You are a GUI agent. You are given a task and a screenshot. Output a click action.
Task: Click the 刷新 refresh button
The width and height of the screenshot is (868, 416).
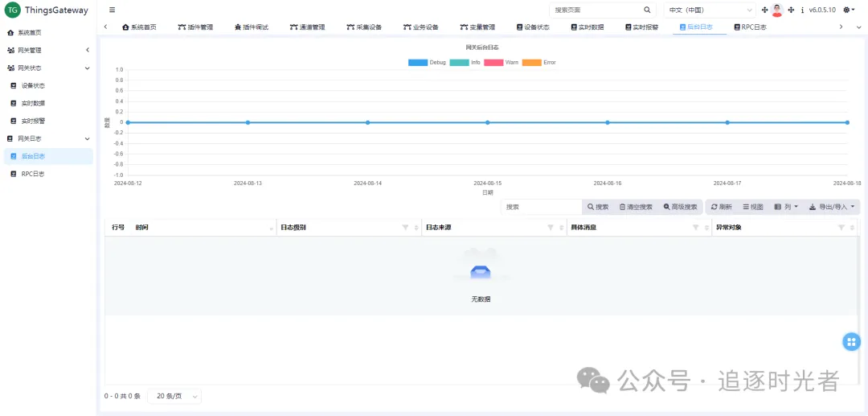[x=721, y=207]
